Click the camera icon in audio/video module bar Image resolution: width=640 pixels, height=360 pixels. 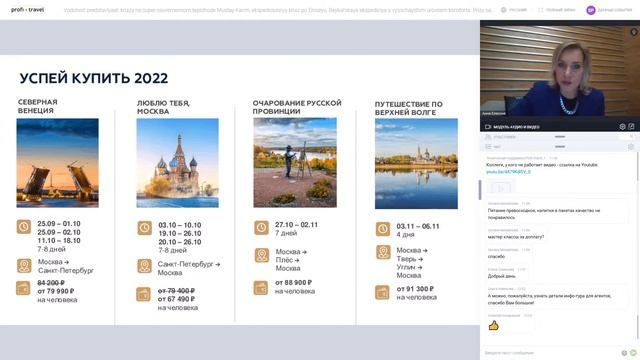488,127
